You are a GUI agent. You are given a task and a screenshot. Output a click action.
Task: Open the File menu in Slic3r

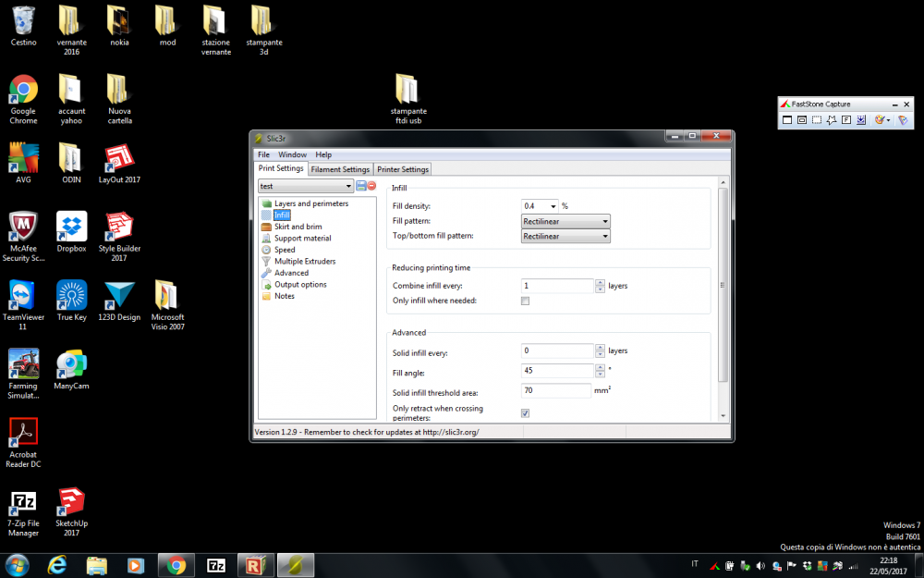coord(263,154)
